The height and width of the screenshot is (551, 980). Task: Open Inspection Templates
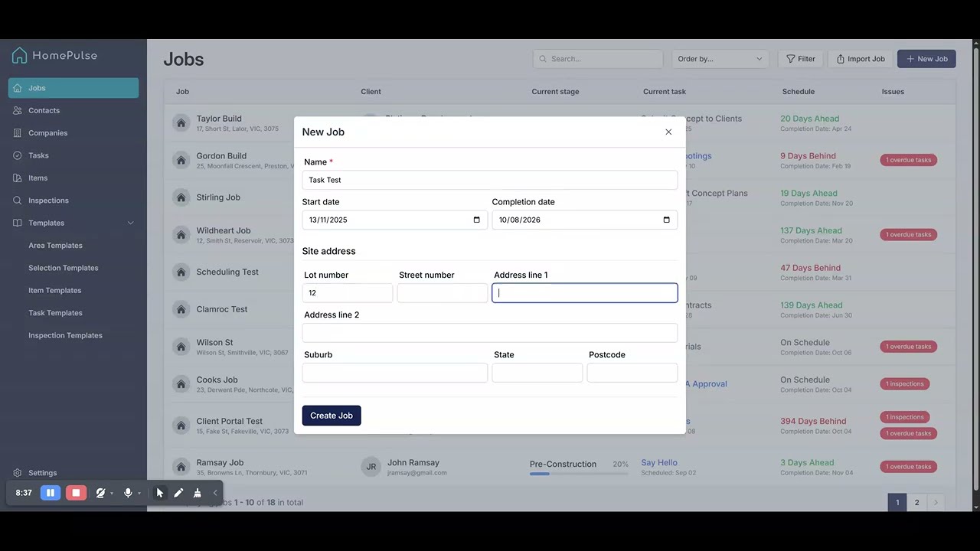coord(65,335)
